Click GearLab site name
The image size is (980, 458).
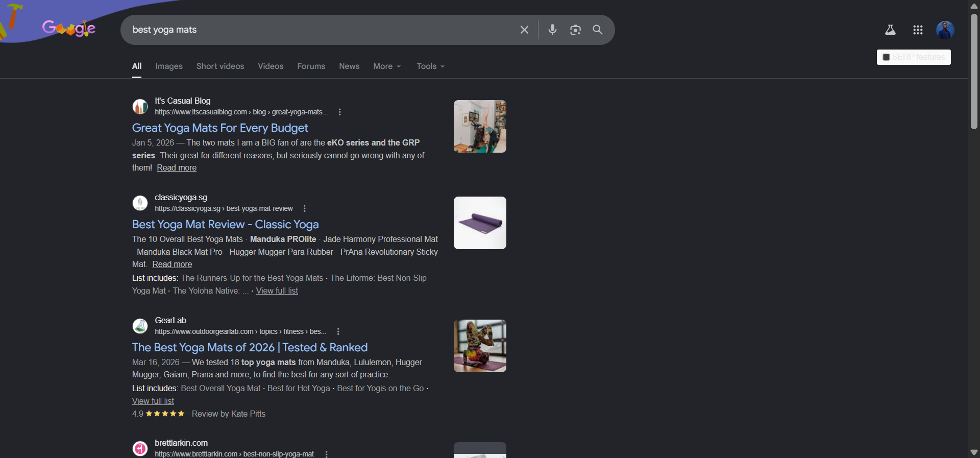tap(170, 320)
